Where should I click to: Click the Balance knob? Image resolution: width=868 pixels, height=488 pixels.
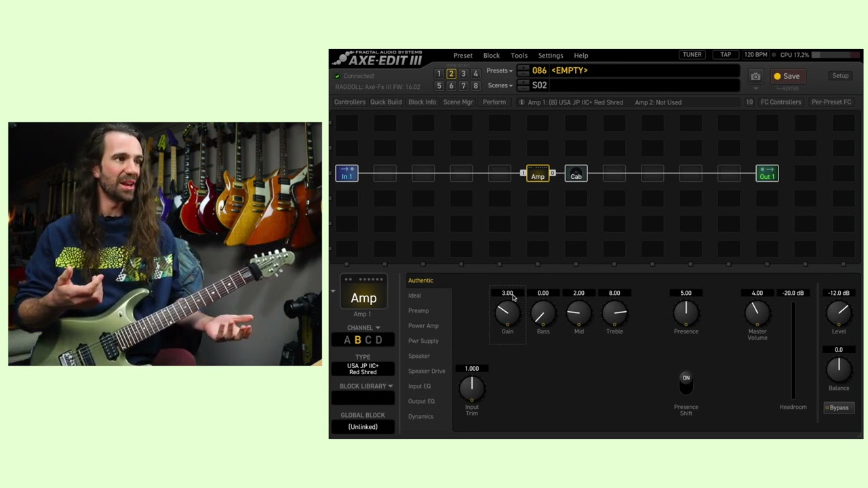click(x=839, y=369)
